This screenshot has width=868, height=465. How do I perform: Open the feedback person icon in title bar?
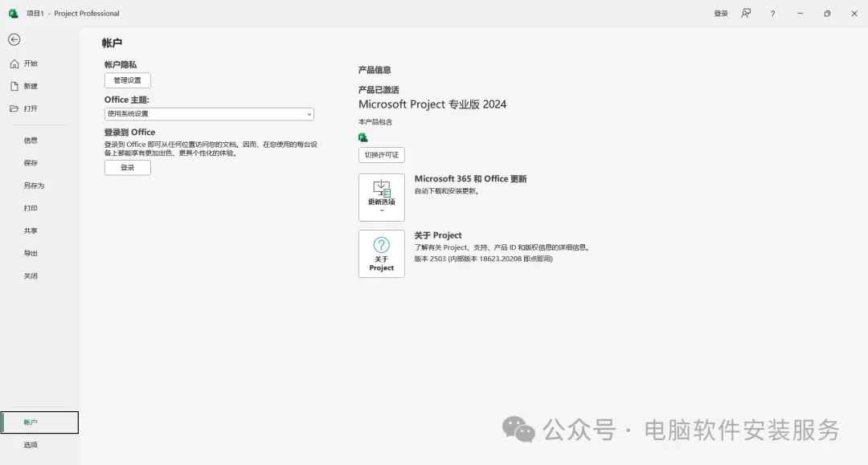(x=746, y=14)
